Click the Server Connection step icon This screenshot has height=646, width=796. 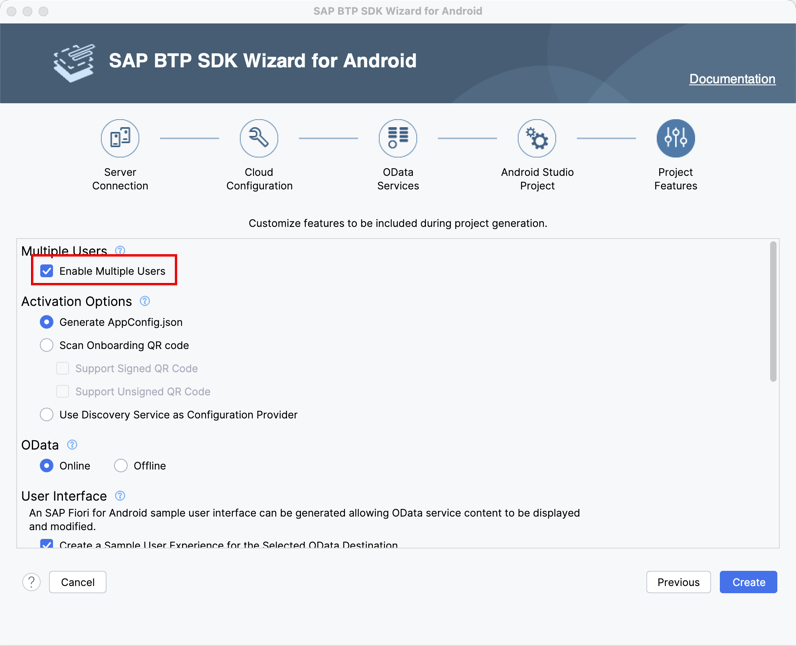pyautogui.click(x=120, y=138)
